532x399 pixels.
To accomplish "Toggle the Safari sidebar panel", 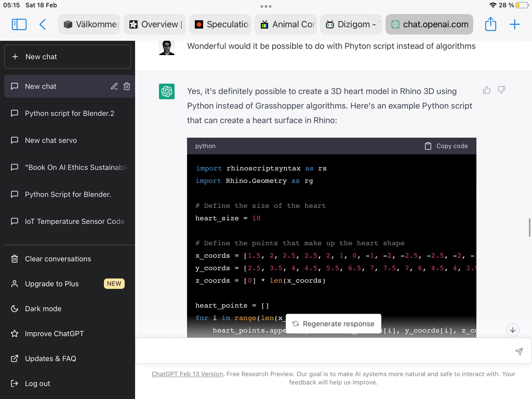I will click(x=19, y=24).
